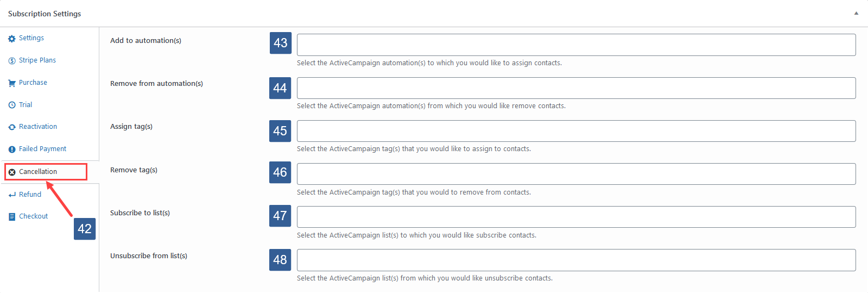Image resolution: width=868 pixels, height=293 pixels.
Task: Click help text about subscribing contacts to lists
Action: tap(416, 235)
